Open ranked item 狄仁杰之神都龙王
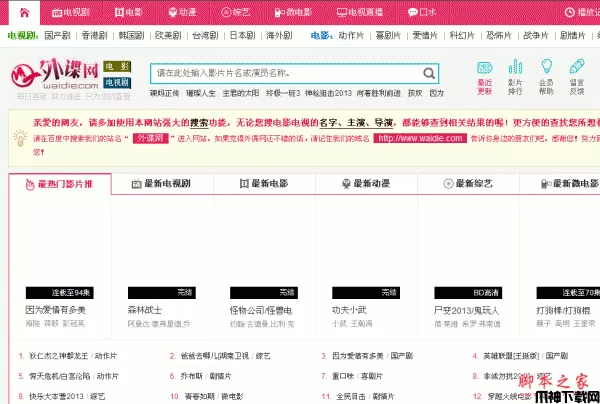This screenshot has width=600, height=404. pyautogui.click(x=59, y=356)
